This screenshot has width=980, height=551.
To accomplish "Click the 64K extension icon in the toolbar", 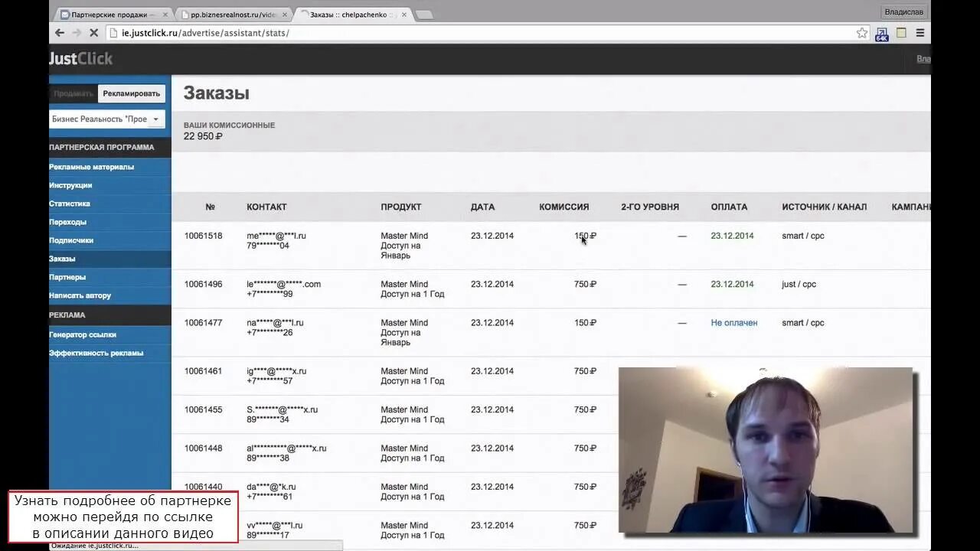I will [882, 34].
